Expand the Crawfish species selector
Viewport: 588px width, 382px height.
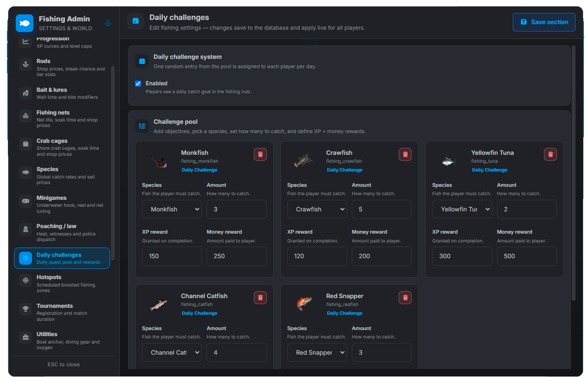click(x=317, y=209)
